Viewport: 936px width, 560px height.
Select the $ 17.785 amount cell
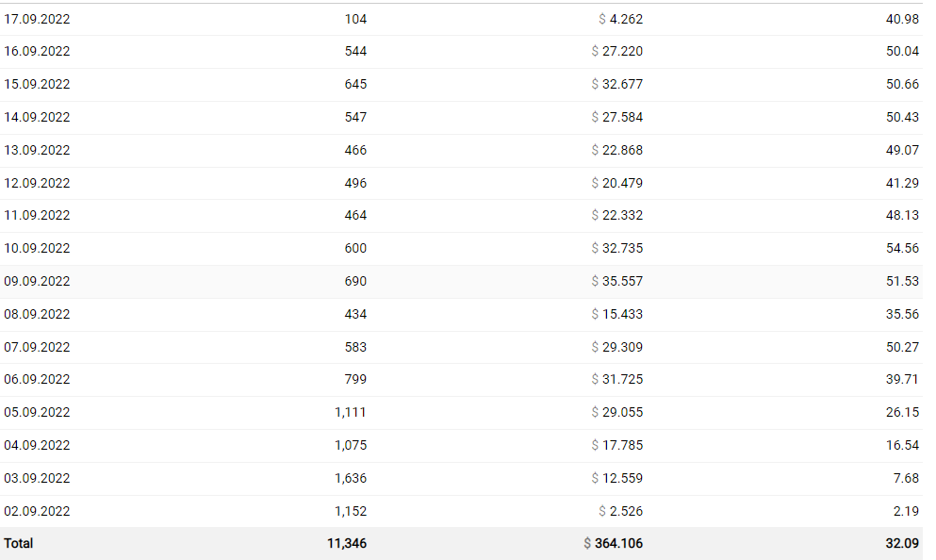[x=617, y=445]
